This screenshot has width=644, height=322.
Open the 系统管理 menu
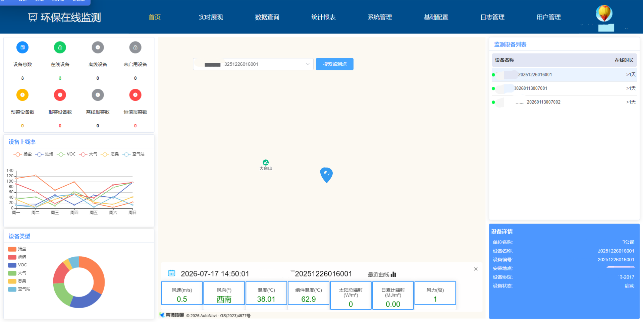(x=380, y=17)
